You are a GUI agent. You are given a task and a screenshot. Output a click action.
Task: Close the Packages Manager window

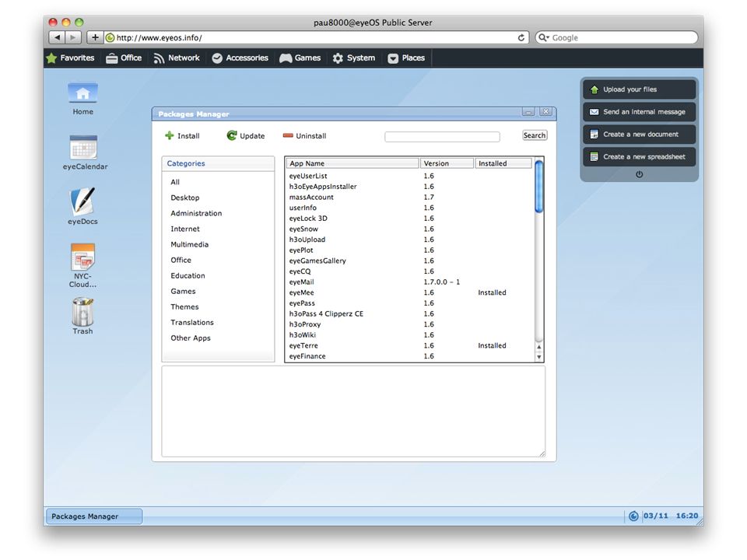[546, 112]
